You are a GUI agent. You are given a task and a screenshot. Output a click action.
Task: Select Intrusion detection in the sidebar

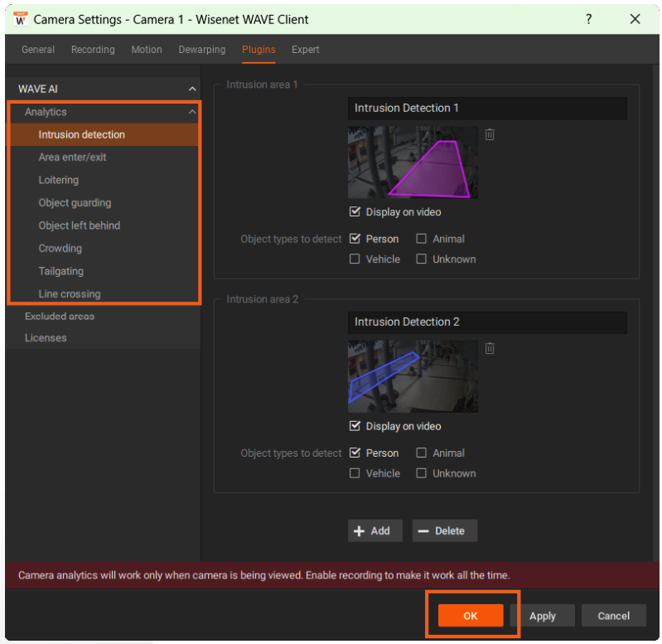pyautogui.click(x=104, y=135)
